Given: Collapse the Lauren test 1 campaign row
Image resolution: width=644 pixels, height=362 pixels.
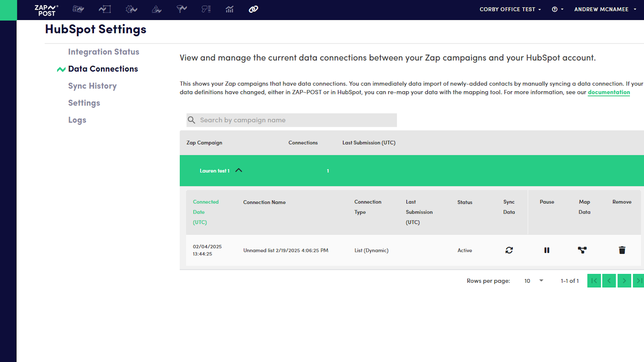Looking at the screenshot, I should click(239, 171).
